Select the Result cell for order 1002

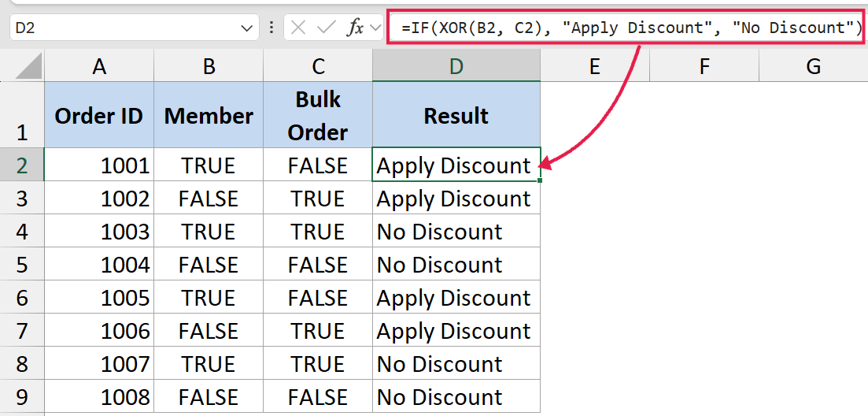(456, 198)
